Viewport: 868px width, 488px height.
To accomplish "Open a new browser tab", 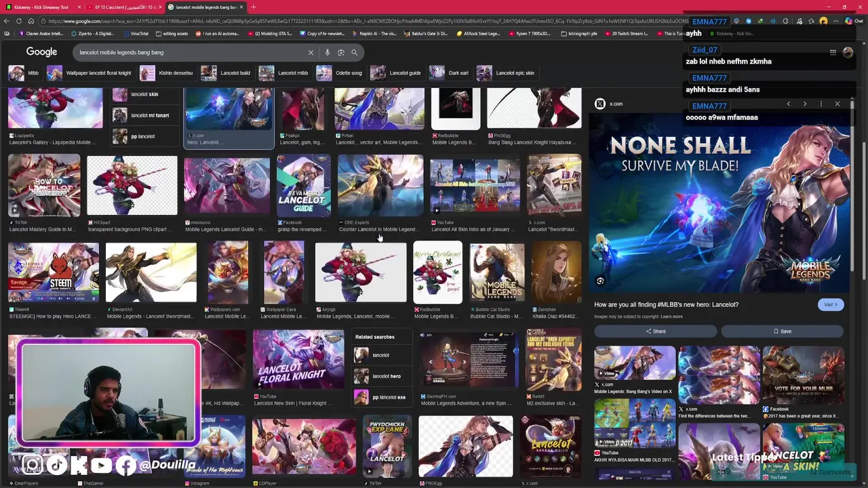I will pos(253,7).
